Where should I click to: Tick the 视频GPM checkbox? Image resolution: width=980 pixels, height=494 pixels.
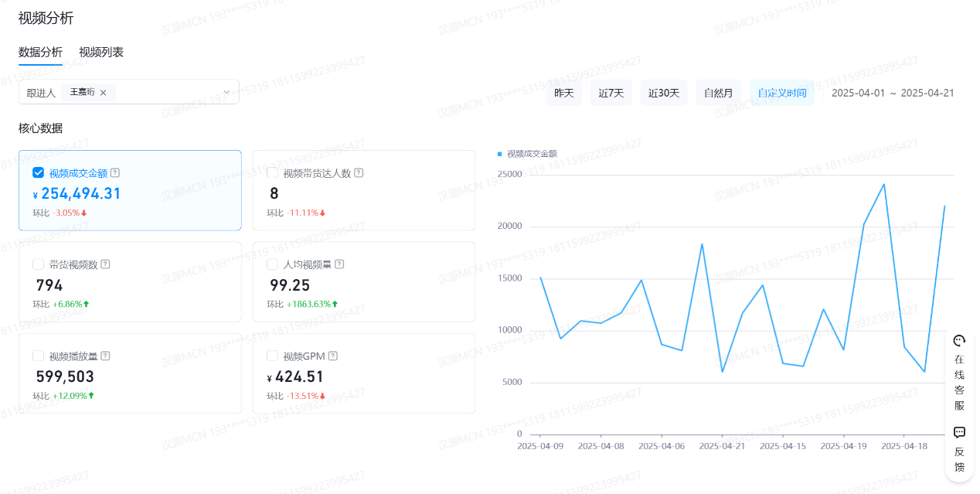(272, 356)
